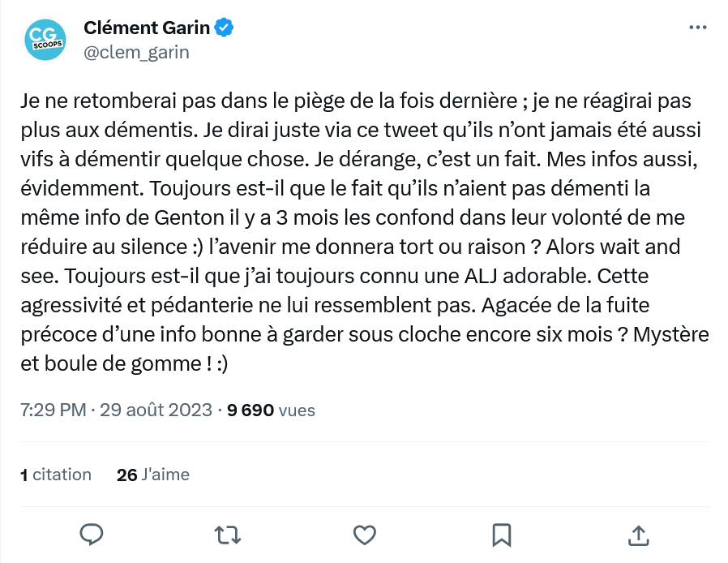View the 9 690 vues count
This screenshot has height=563, width=728.
(x=272, y=410)
